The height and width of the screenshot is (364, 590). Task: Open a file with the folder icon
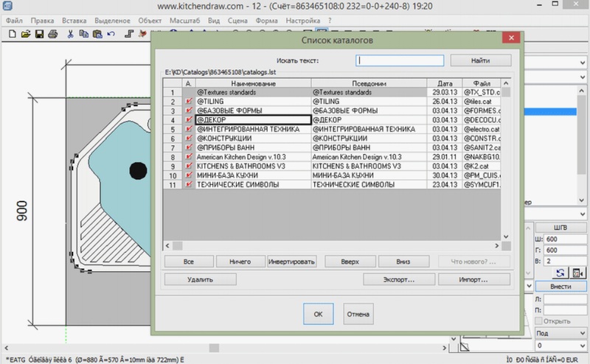(26, 34)
